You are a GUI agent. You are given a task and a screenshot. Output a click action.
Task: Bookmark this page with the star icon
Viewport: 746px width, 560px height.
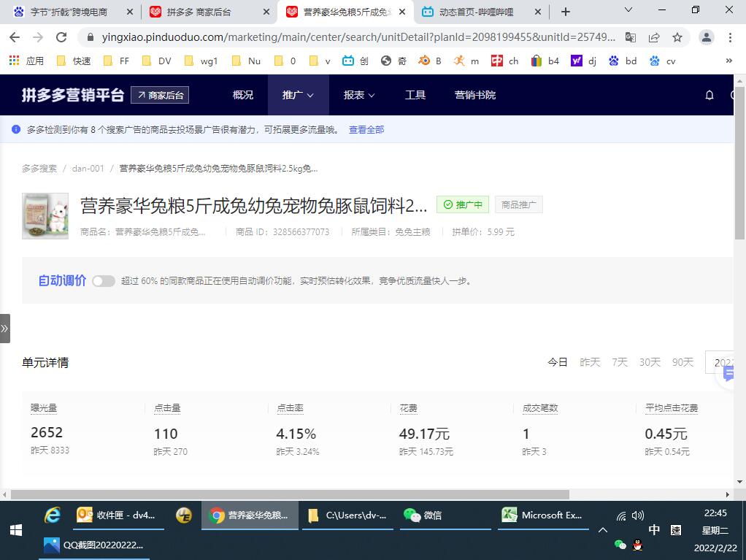(677, 37)
